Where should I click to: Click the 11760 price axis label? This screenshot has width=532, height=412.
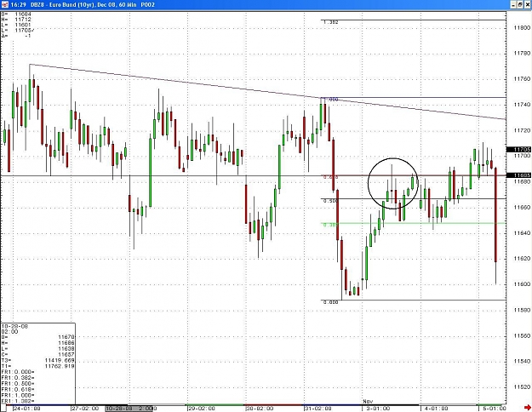pos(522,79)
